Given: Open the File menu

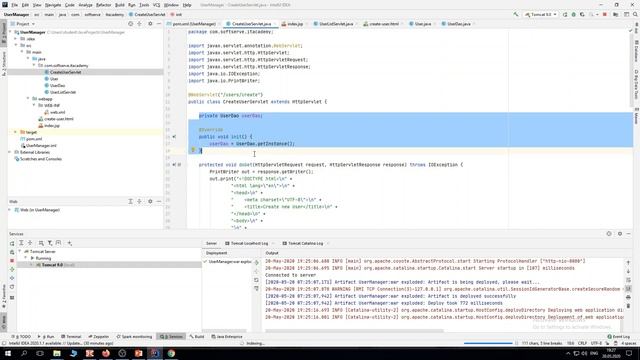Looking at the screenshot, I should pos(15,5).
